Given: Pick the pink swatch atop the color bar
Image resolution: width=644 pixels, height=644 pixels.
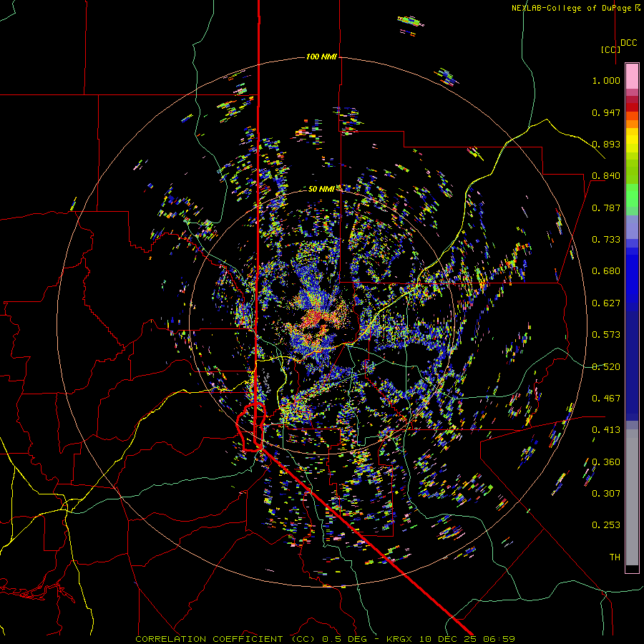Looking at the screenshot, I should [x=632, y=77].
